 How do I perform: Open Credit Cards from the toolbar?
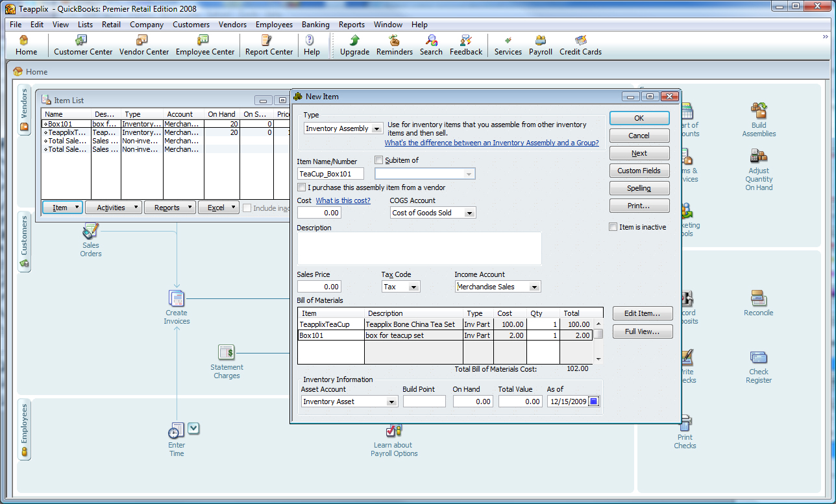point(581,45)
